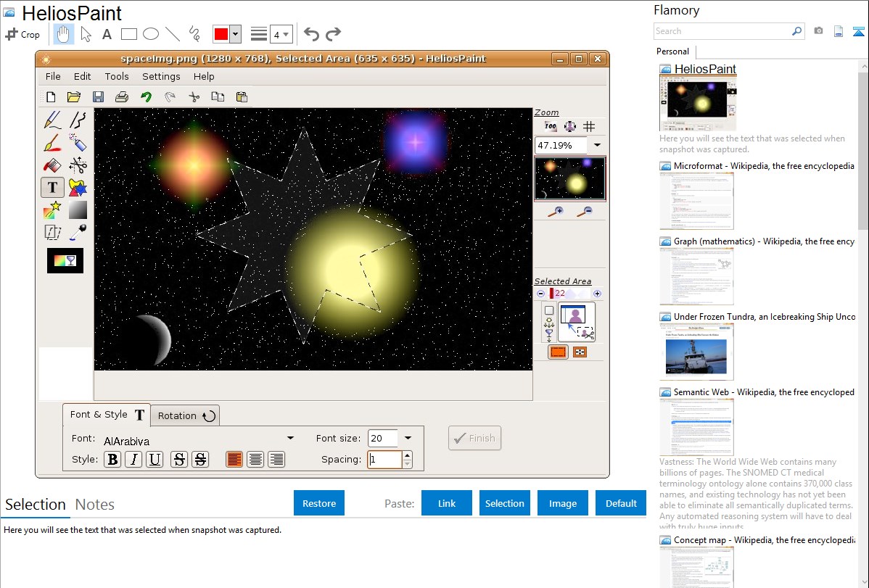
Task: Click the foreground/background color swatch box
Action: point(65,260)
